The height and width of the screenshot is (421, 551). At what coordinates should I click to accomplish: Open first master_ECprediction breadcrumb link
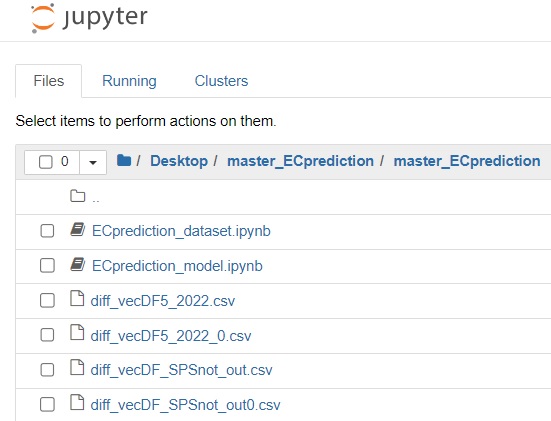click(x=300, y=161)
